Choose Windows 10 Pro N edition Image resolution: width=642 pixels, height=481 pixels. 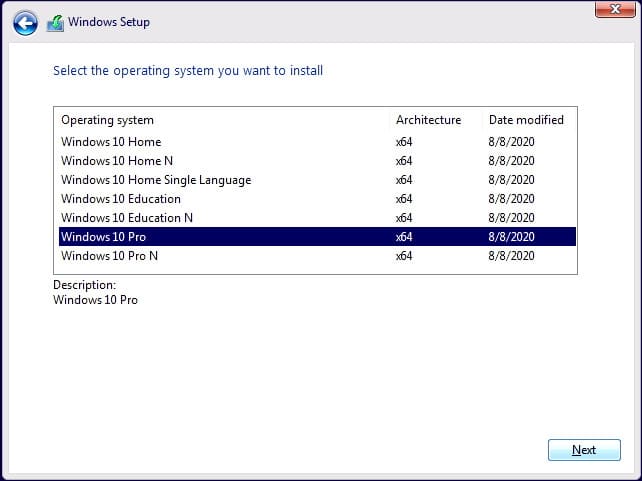pyautogui.click(x=110, y=256)
